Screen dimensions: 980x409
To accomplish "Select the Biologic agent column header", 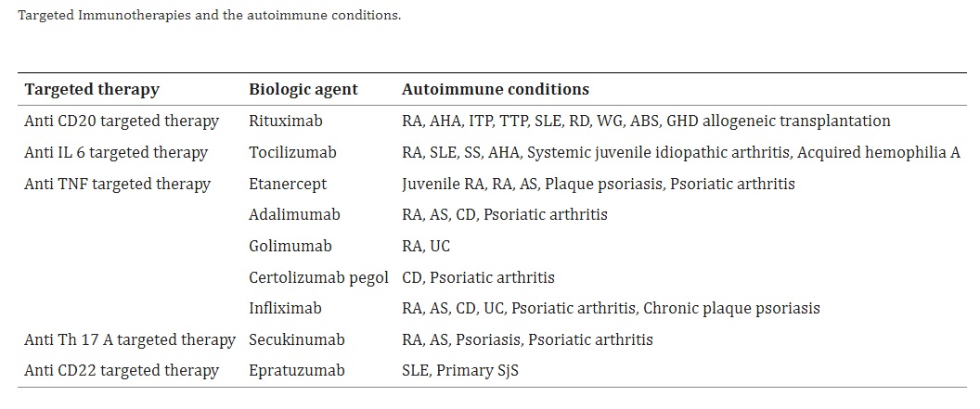I will [x=303, y=89].
